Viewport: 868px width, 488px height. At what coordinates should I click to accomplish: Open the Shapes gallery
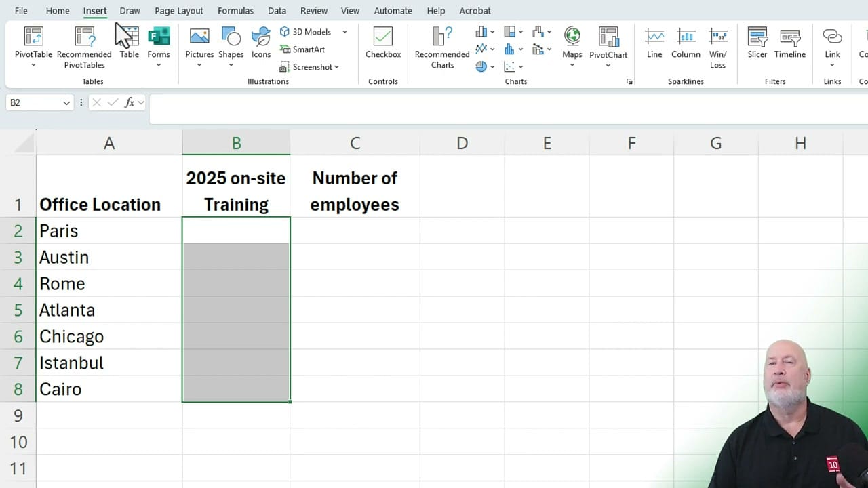pos(231,41)
